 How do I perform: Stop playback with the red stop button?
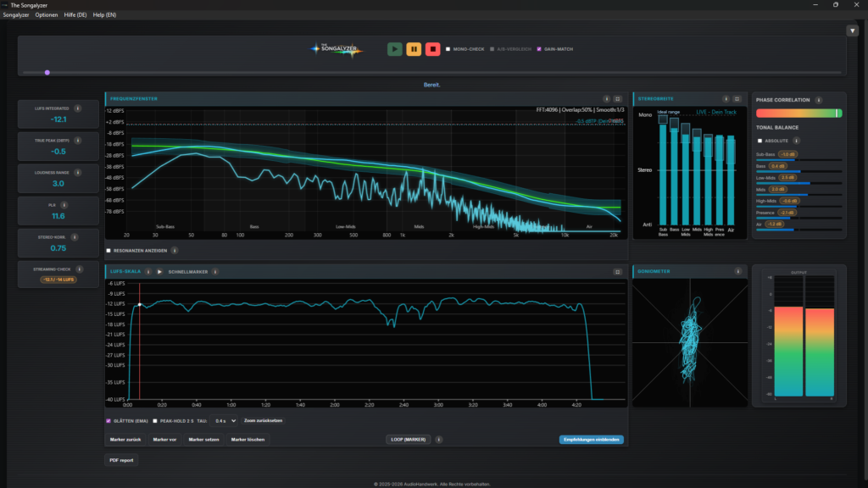click(x=432, y=49)
